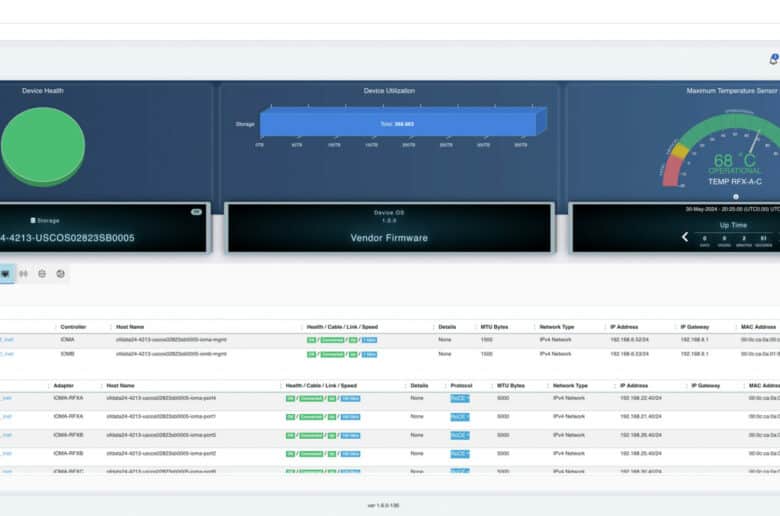Click the IOMA controller cell

[67, 340]
